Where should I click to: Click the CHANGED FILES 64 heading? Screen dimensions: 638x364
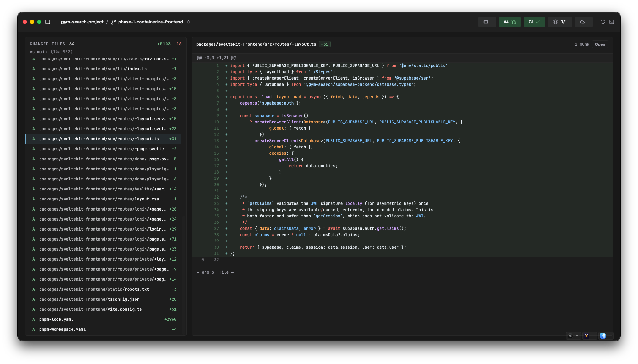pyautogui.click(x=52, y=44)
